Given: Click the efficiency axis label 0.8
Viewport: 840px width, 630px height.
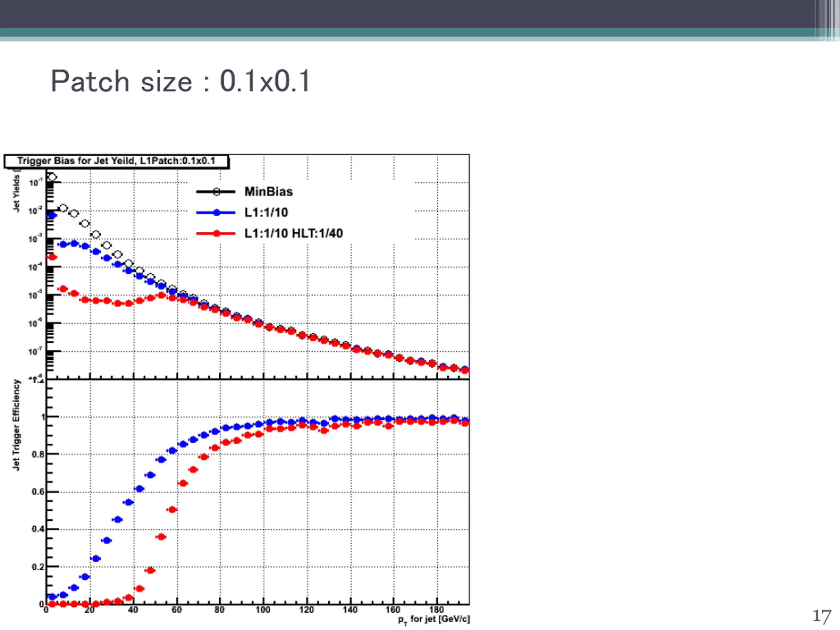Looking at the screenshot, I should point(38,454).
